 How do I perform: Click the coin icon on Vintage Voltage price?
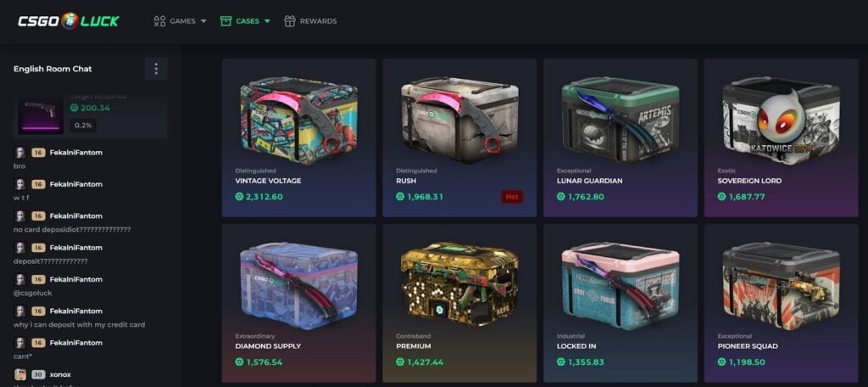click(x=239, y=197)
